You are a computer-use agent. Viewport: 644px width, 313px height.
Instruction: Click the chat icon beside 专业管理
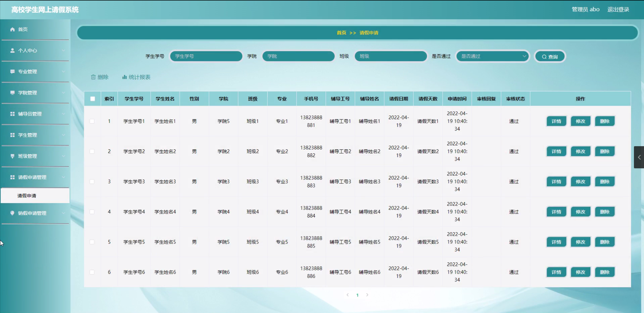click(12, 72)
